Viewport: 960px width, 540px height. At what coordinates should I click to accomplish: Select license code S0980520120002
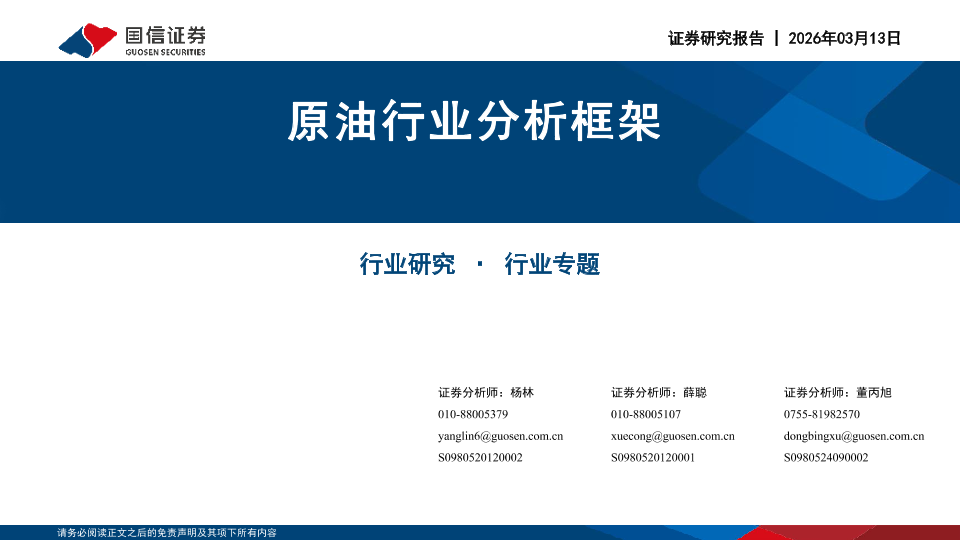[x=480, y=458]
